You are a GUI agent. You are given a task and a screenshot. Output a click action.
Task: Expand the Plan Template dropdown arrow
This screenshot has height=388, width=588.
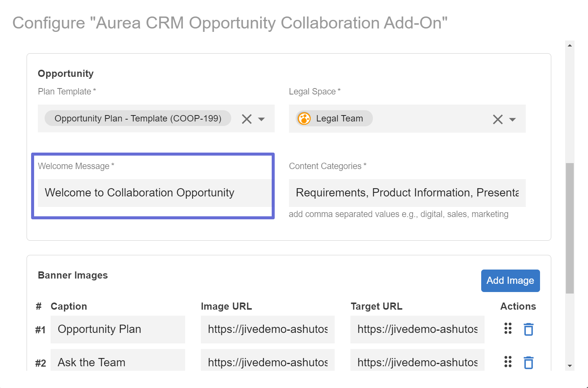(262, 119)
